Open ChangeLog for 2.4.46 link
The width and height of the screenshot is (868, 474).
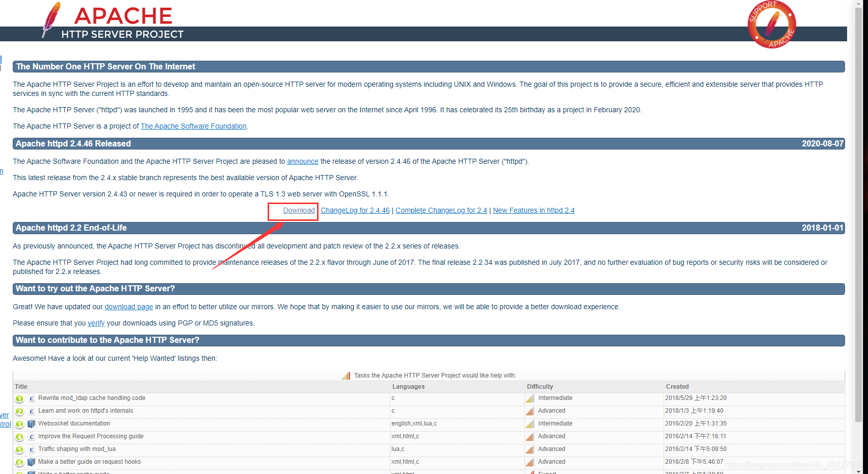coord(355,210)
